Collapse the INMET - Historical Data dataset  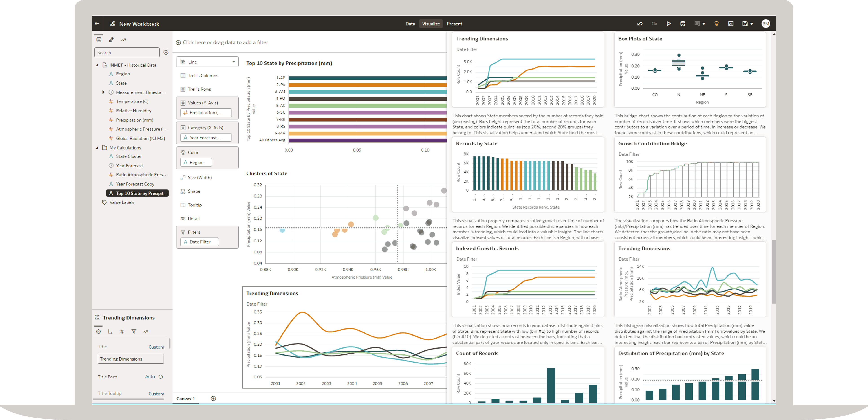[x=97, y=65]
